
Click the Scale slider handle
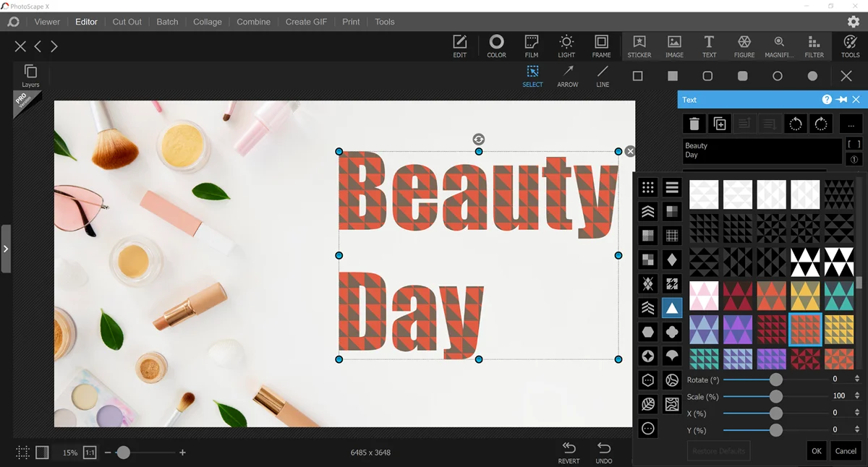pyautogui.click(x=776, y=396)
